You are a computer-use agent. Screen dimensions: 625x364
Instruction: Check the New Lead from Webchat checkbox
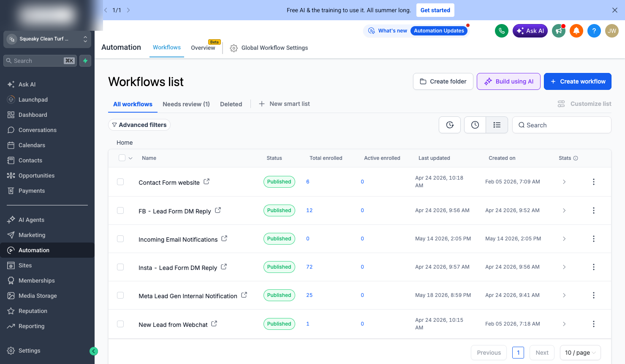click(x=120, y=324)
